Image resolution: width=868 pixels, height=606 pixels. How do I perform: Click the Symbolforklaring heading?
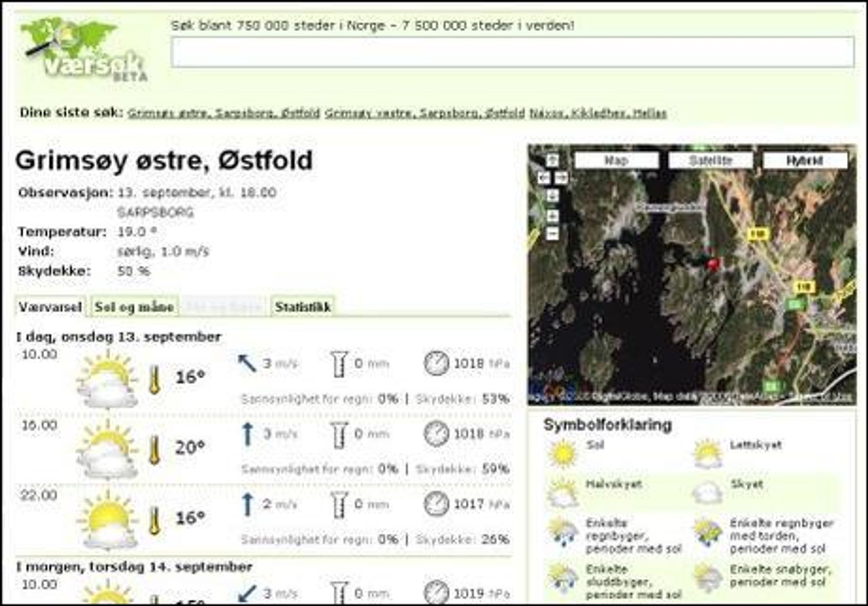coord(608,425)
